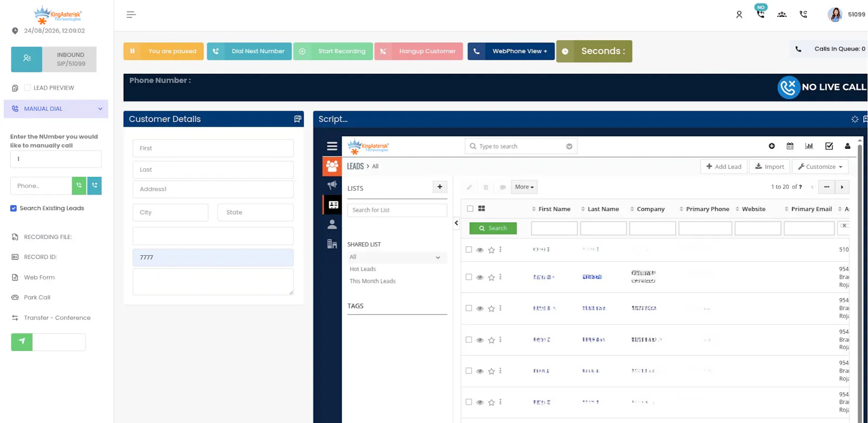Image resolution: width=868 pixels, height=423 pixels.
Task: Open RECORDING FILE sidebar item
Action: tap(47, 237)
